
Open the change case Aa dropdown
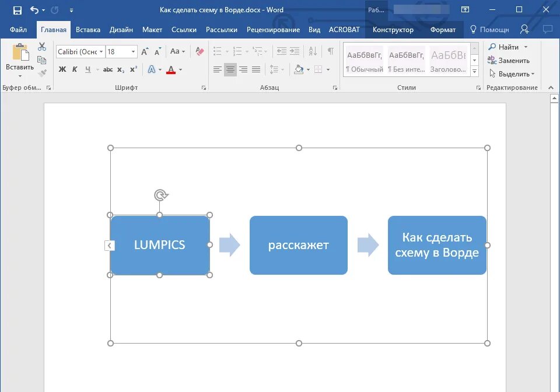[x=177, y=51]
